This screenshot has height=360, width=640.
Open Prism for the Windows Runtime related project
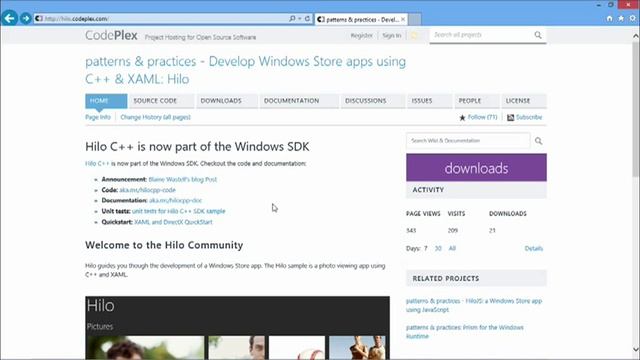point(464,332)
